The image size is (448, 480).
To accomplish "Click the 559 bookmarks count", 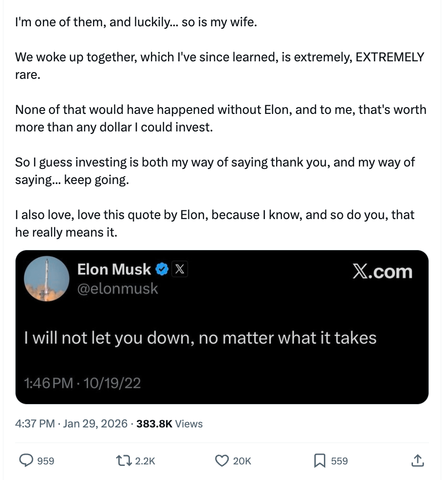I will point(339,461).
